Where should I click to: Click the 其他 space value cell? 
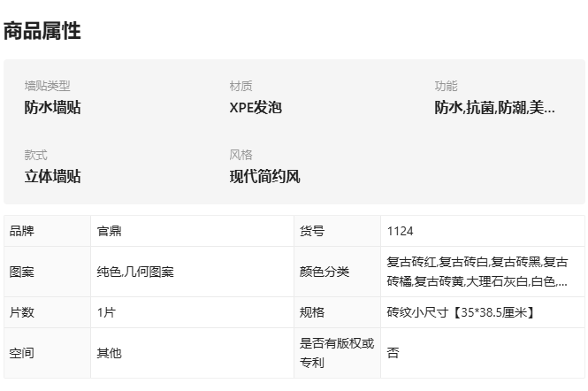pyautogui.click(x=192, y=353)
